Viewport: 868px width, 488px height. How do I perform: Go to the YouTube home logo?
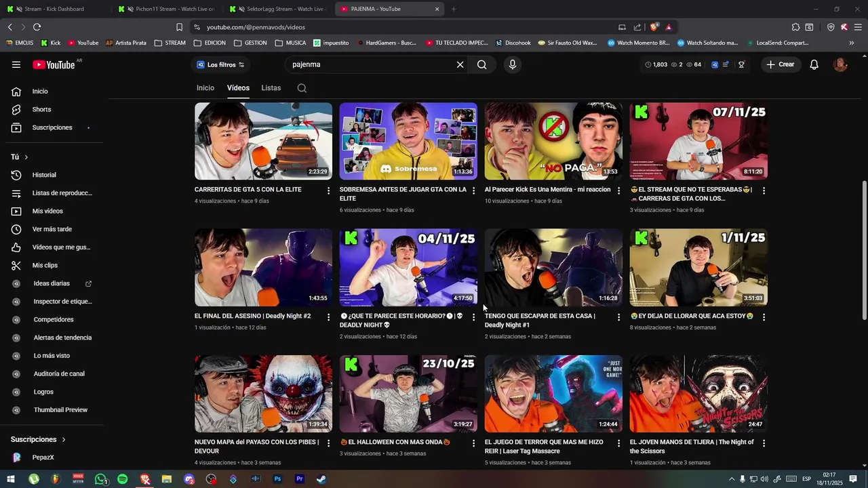(54, 64)
